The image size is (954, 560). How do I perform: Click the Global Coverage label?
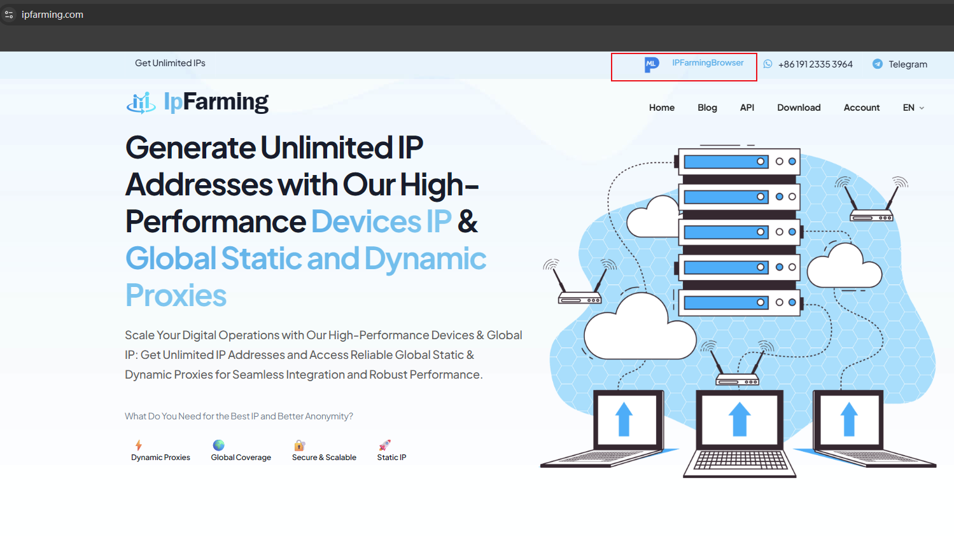tap(241, 458)
